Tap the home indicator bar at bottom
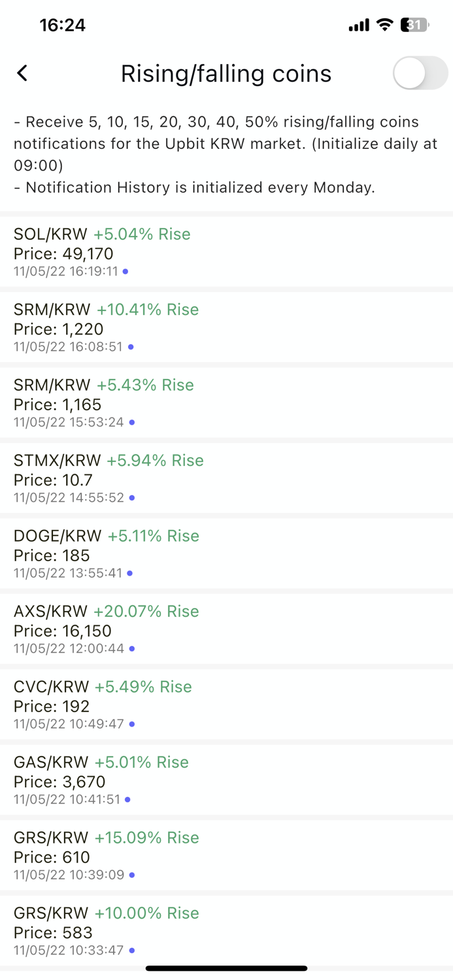 tap(226, 968)
